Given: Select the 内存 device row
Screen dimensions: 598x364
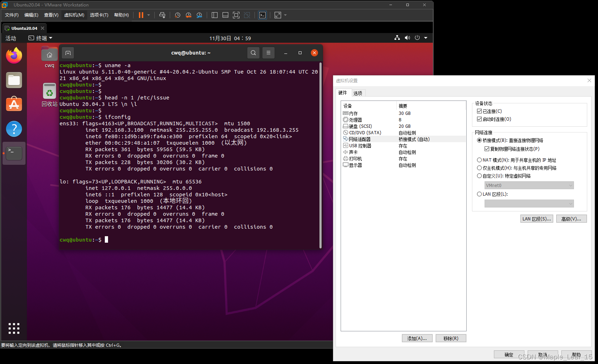Looking at the screenshot, I should tap(403, 113).
